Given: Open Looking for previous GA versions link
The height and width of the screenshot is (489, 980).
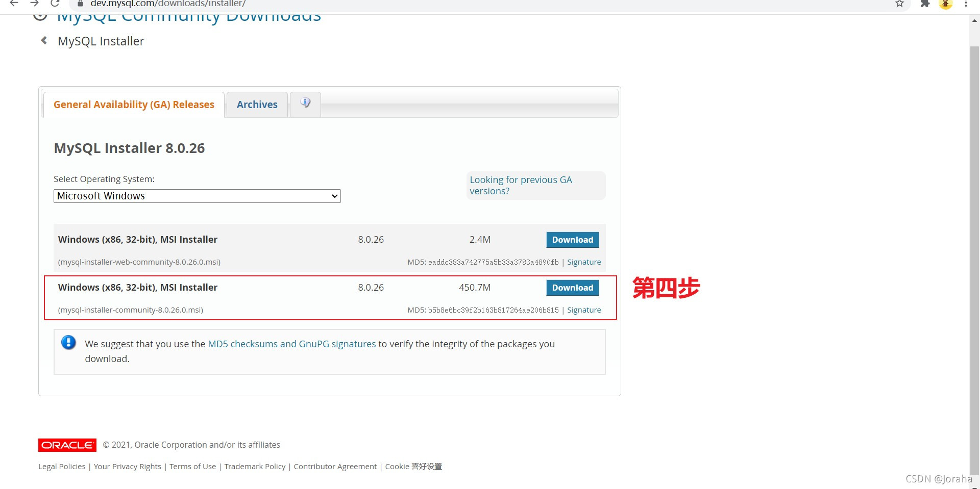Looking at the screenshot, I should pyautogui.click(x=521, y=186).
